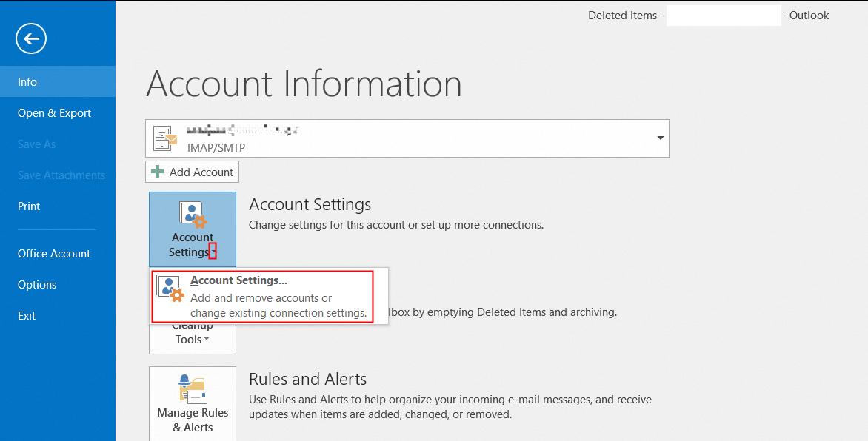Click the Account Information page title
This screenshot has height=441, width=868.
304,84
